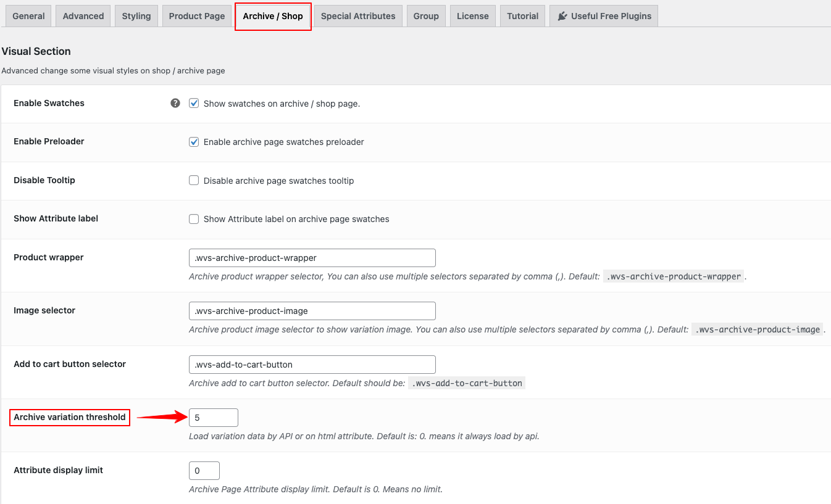Toggle the archive page swatches preloader
Image resolution: width=831 pixels, height=504 pixels.
[x=194, y=142]
